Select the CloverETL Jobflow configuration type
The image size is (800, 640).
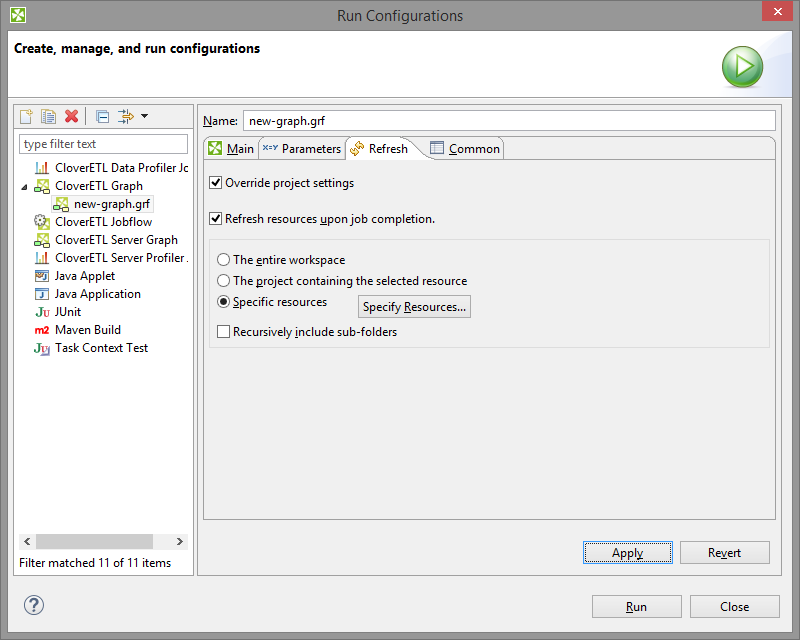pyautogui.click(x=103, y=222)
